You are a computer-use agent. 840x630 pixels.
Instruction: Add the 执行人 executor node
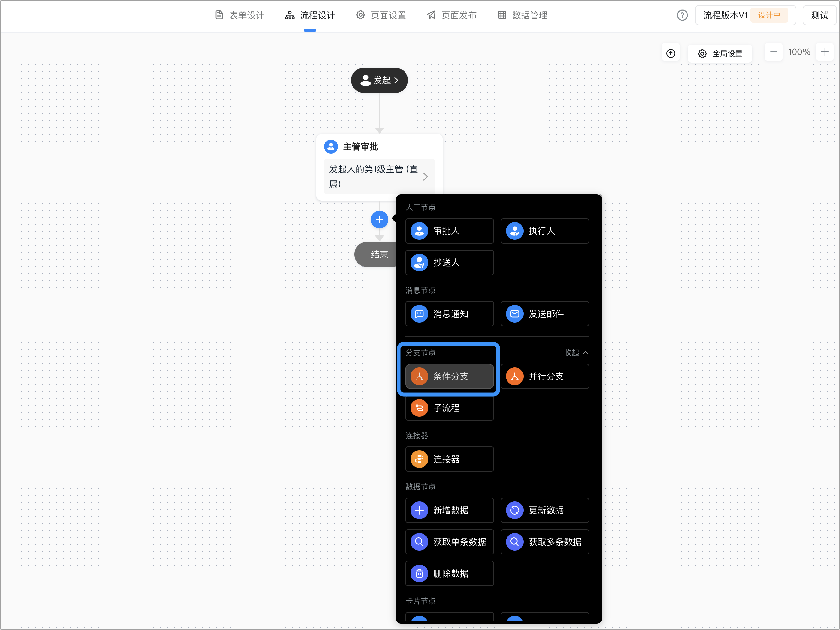tap(544, 231)
